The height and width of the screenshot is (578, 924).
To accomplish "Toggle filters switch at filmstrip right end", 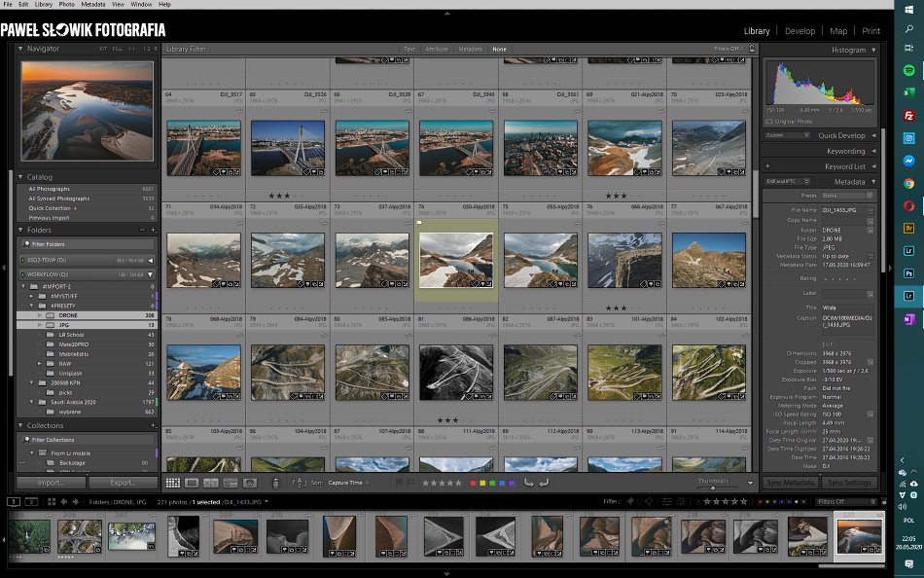I will click(x=884, y=501).
